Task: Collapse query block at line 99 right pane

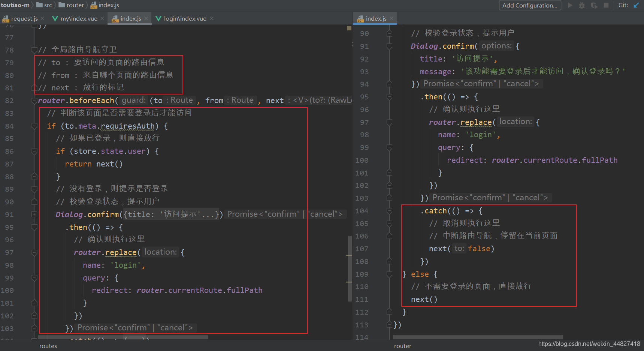Action: 389,148
